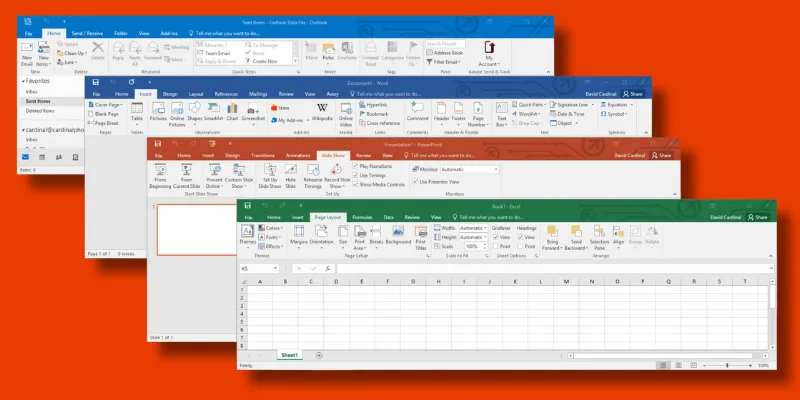Toggle Gridlines View checkbox in Excel
Image resolution: width=800 pixels, height=400 pixels.
tap(495, 237)
